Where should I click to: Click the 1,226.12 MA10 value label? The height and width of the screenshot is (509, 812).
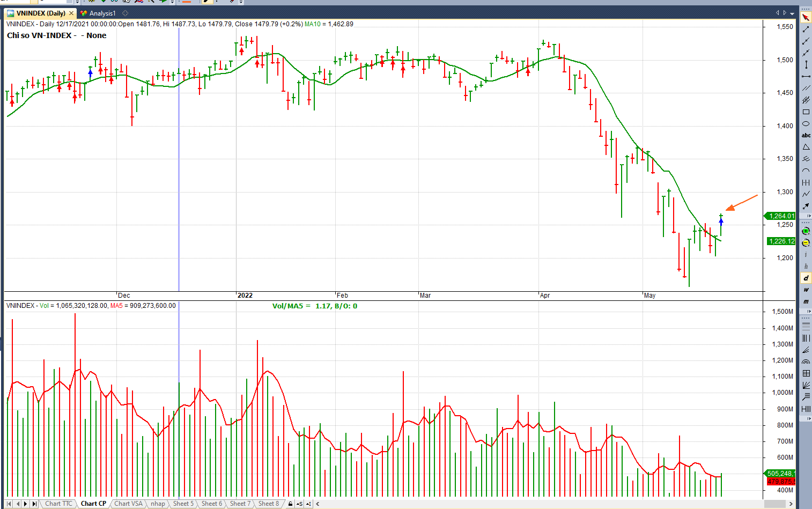click(781, 241)
